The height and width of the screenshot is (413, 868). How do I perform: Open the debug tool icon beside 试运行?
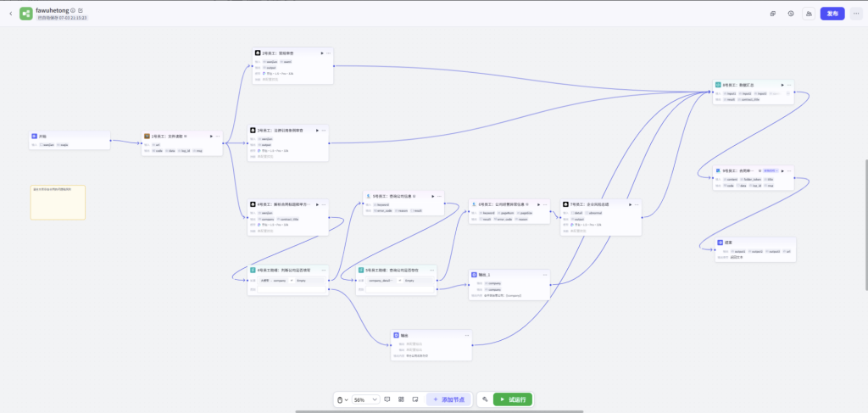coord(485,399)
